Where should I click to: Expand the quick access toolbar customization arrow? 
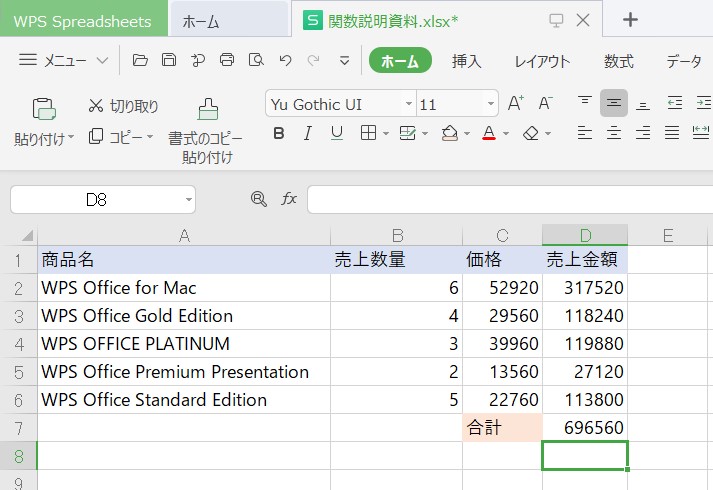click(x=345, y=60)
